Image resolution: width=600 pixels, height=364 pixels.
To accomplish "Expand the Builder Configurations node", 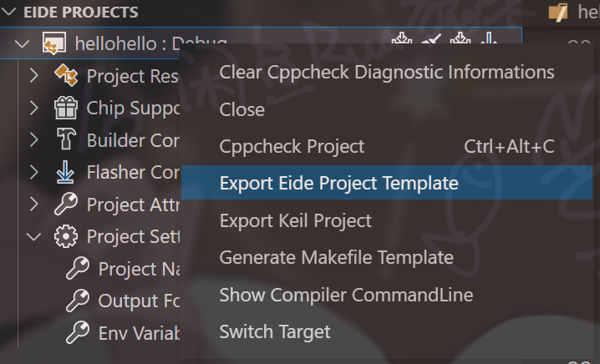I will coord(34,140).
